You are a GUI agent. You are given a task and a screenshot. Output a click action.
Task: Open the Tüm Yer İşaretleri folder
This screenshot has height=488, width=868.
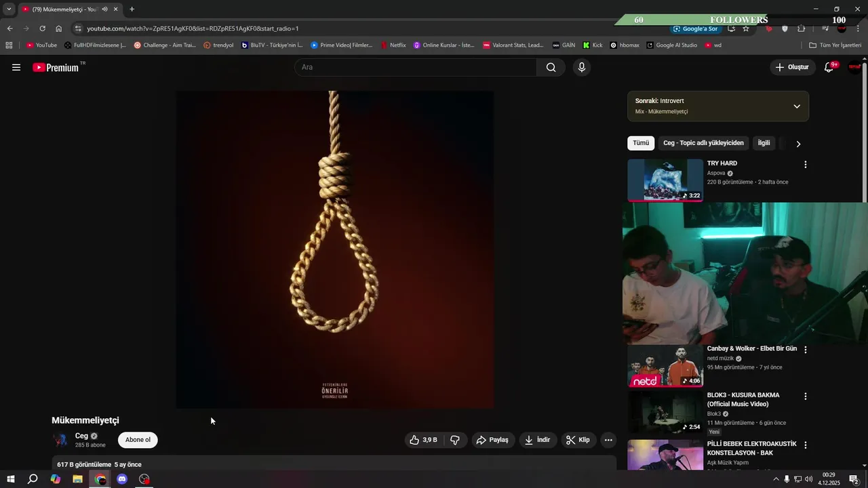tap(835, 45)
